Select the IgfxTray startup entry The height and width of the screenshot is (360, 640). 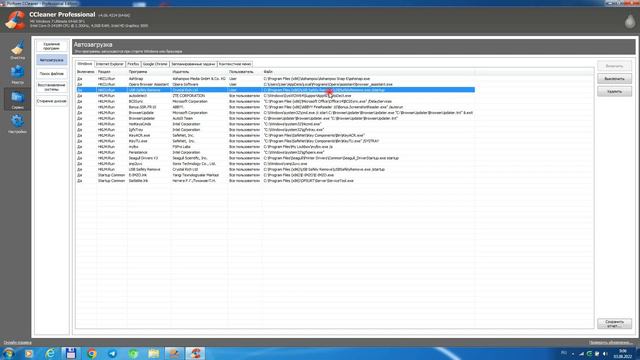click(x=276, y=129)
